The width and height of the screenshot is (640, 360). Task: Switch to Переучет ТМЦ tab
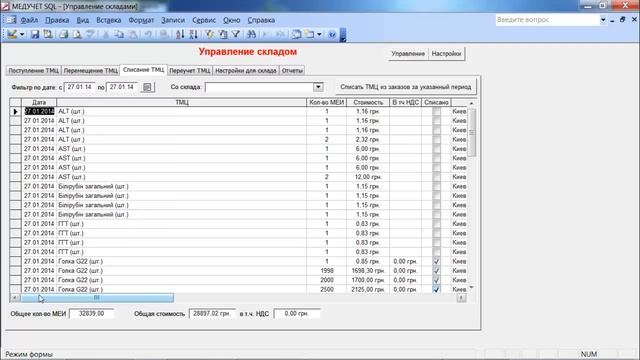[x=189, y=71]
